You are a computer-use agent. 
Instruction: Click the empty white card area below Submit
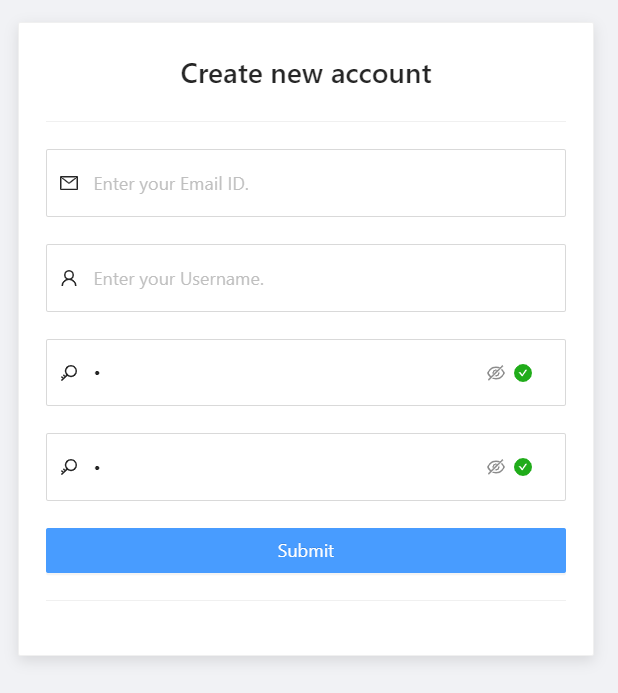[306, 628]
